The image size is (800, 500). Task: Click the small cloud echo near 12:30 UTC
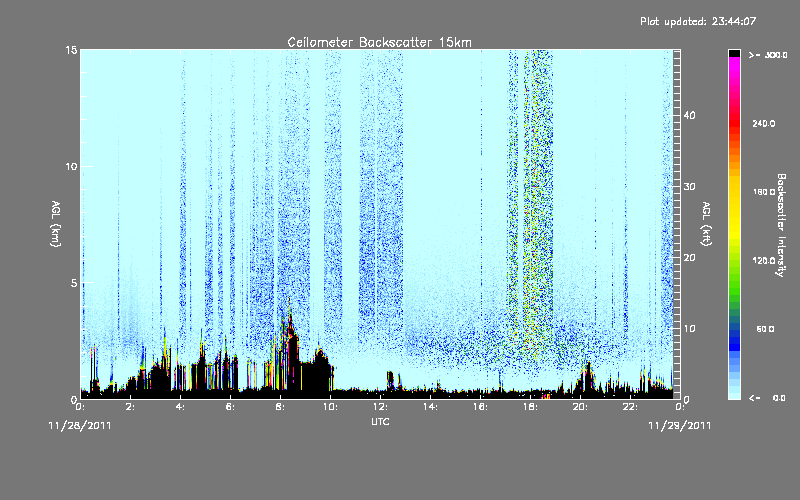pos(390,380)
